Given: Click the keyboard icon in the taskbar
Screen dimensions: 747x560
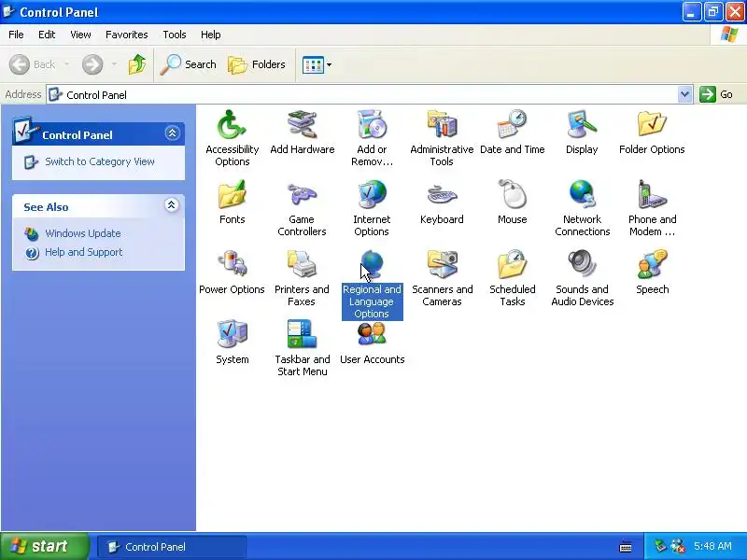Looking at the screenshot, I should pyautogui.click(x=626, y=547).
